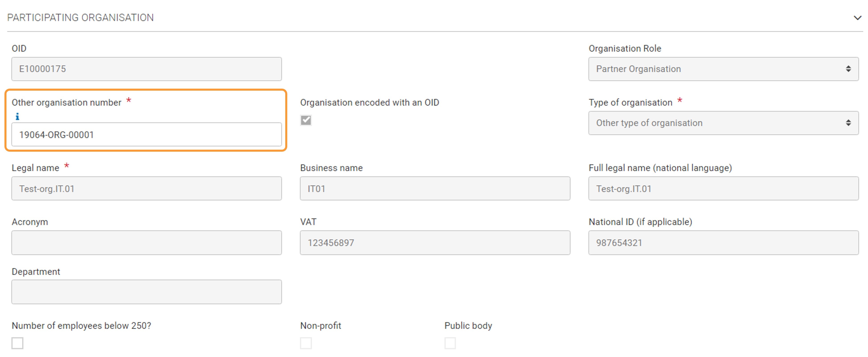The image size is (868, 357).
Task: Click the Other organisation number label
Action: point(66,102)
